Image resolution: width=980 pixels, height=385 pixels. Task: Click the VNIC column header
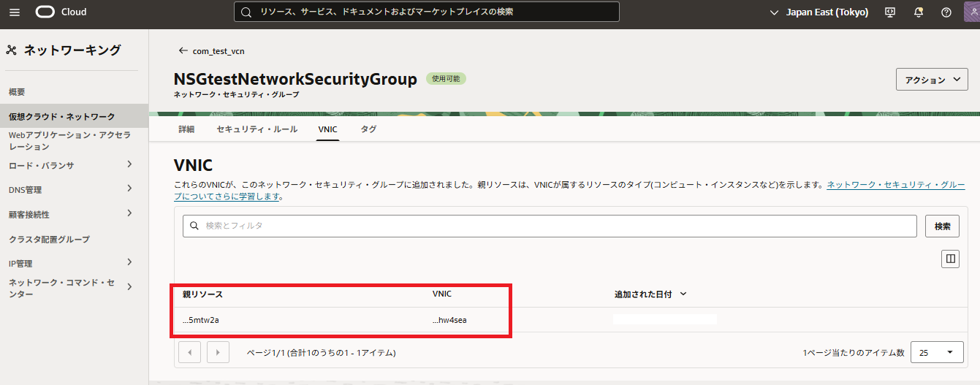[x=442, y=294]
